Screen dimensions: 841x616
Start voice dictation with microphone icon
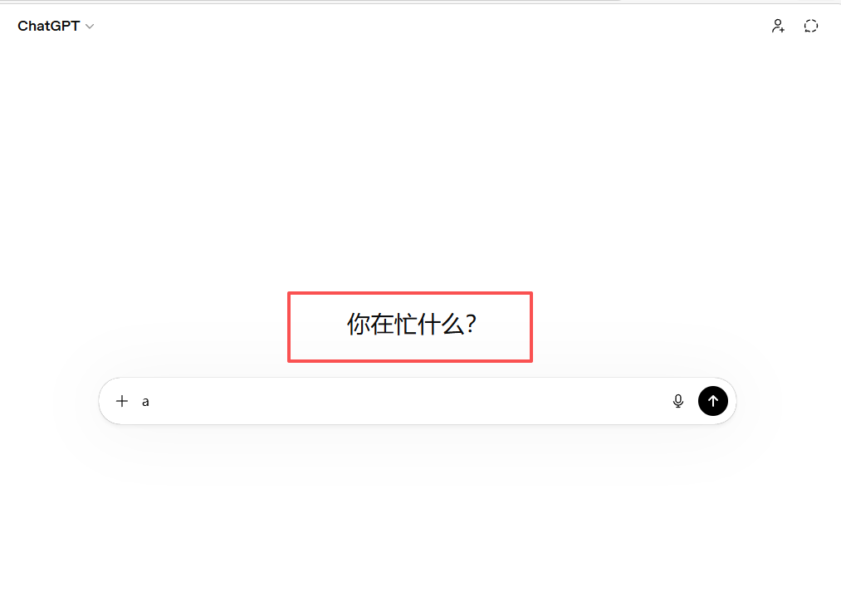click(678, 401)
